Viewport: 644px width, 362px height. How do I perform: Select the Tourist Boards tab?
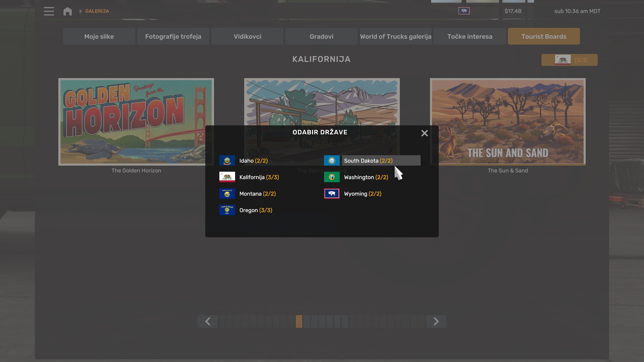[x=544, y=36]
